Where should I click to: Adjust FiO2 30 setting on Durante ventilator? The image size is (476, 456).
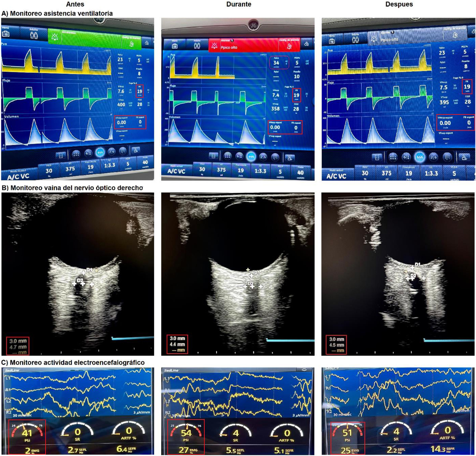[x=202, y=169]
